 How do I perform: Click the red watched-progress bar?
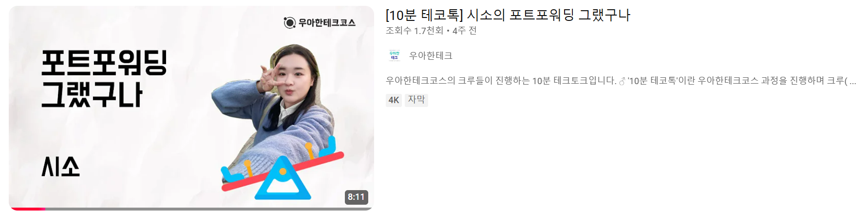click(x=28, y=209)
